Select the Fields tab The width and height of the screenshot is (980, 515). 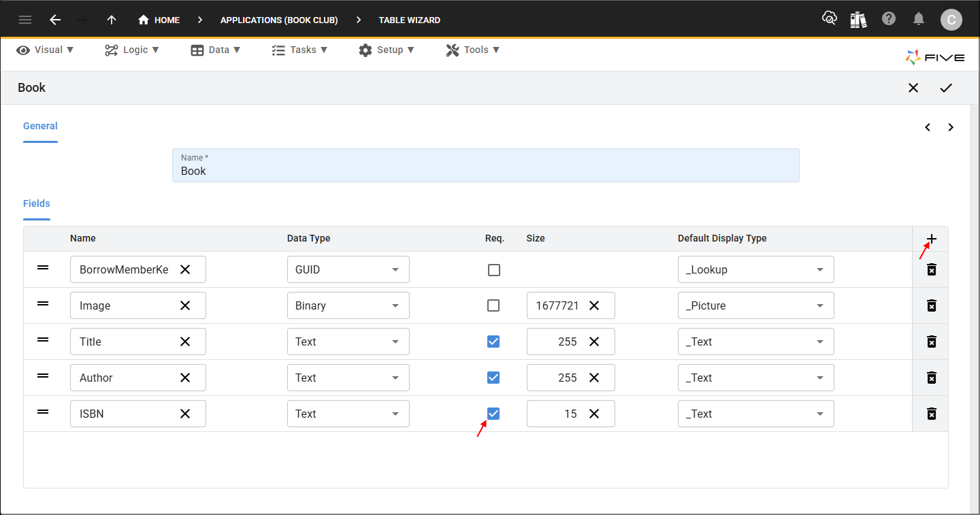pos(37,203)
